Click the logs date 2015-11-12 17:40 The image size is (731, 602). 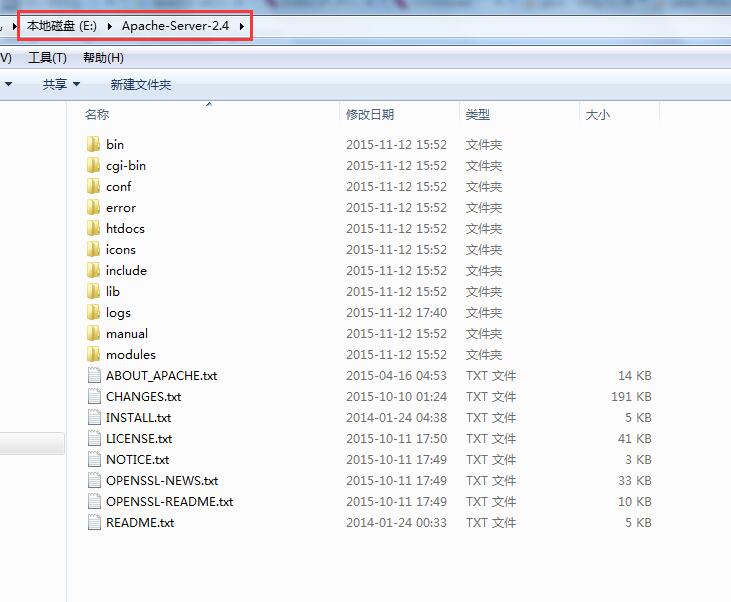coord(396,312)
